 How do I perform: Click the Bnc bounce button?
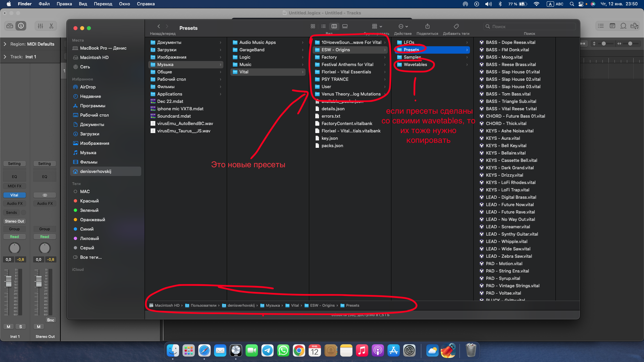(x=51, y=320)
